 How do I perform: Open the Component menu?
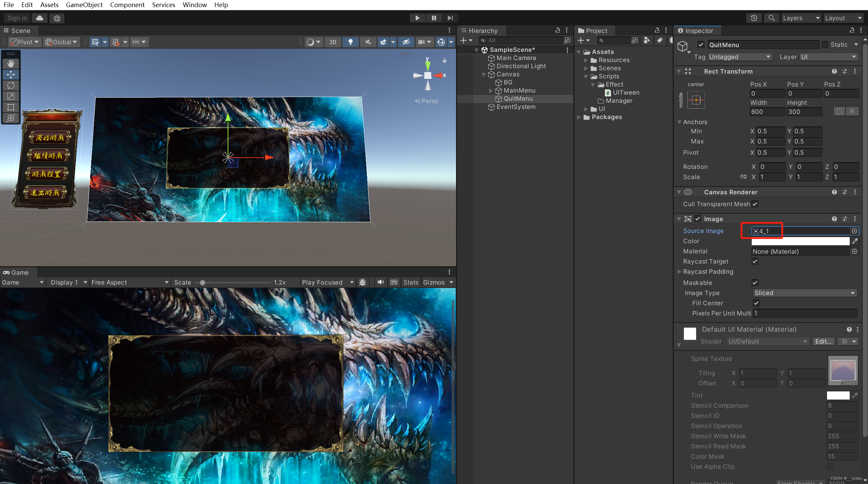pos(127,5)
